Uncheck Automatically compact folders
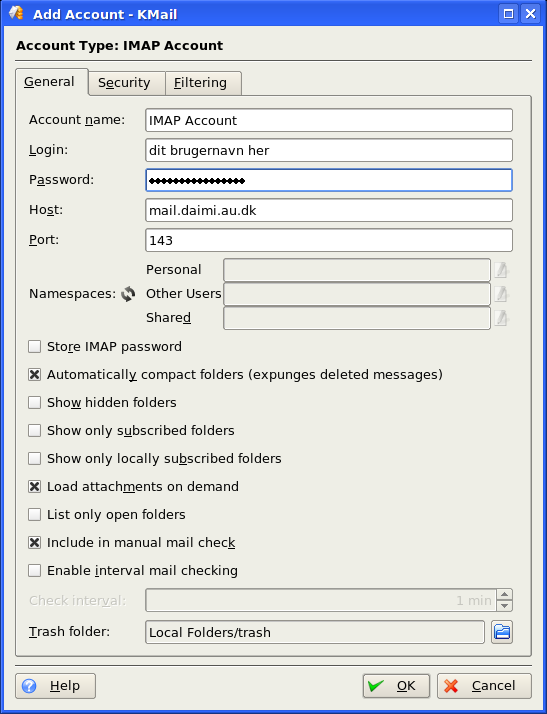The width and height of the screenshot is (547, 714). pos(35,375)
